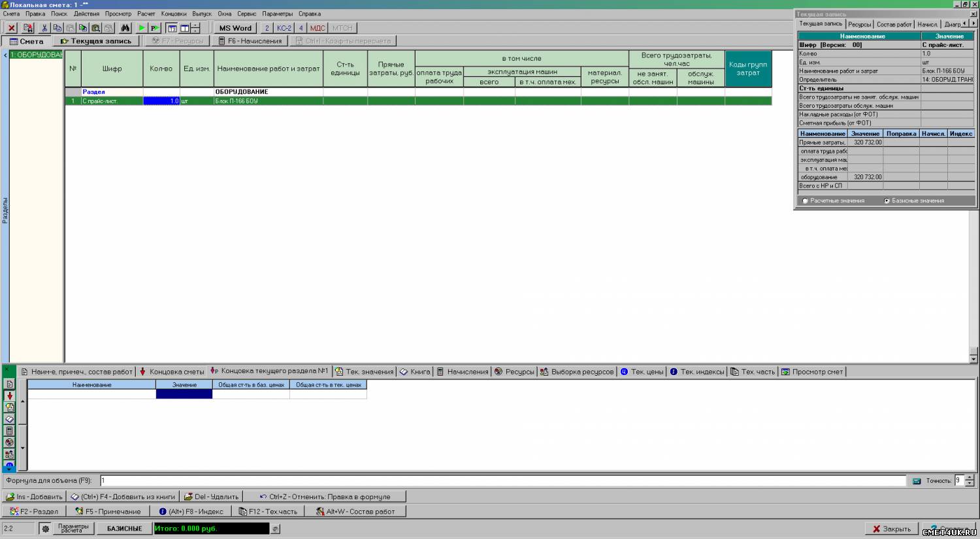Click the calculator icon in bottom side strip

[9, 431]
